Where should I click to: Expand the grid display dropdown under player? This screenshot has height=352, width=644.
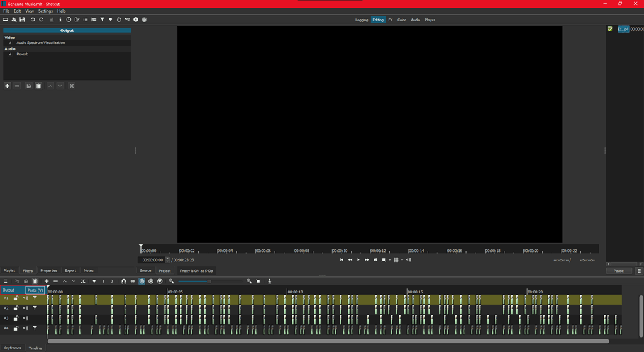402,260
